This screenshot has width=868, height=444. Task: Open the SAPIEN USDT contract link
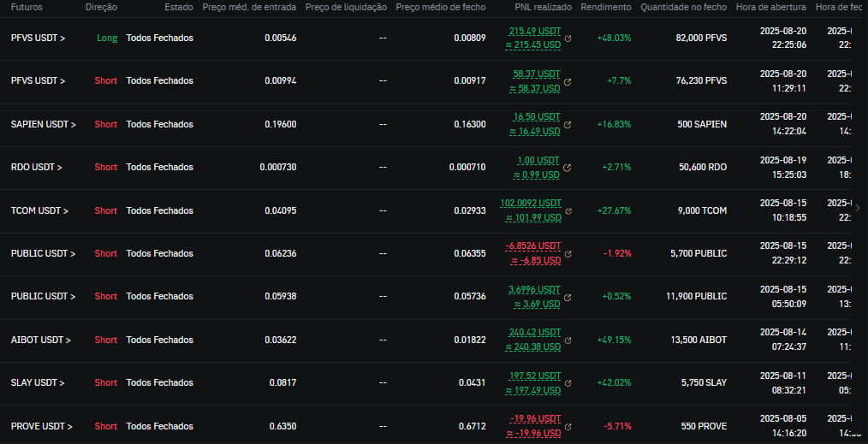(x=43, y=125)
